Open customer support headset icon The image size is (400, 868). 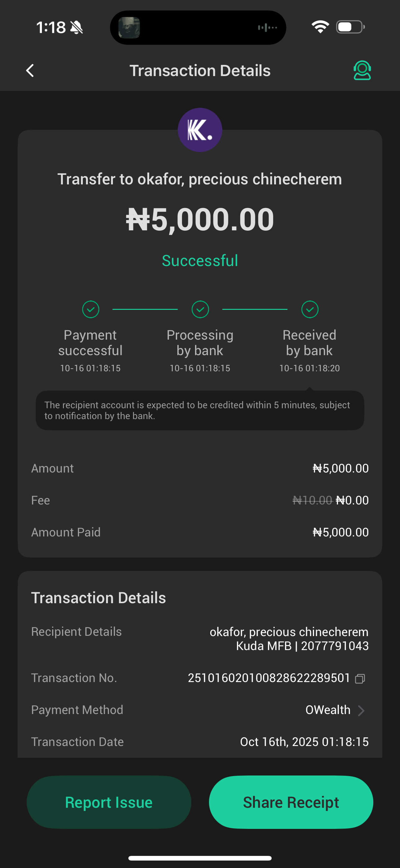(x=362, y=70)
